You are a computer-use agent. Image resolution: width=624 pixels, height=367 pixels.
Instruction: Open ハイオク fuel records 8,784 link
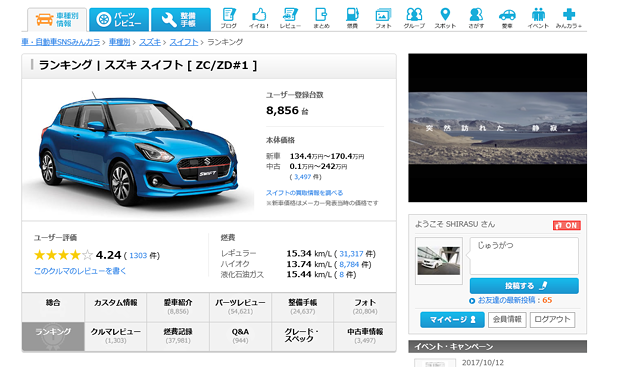(349, 264)
